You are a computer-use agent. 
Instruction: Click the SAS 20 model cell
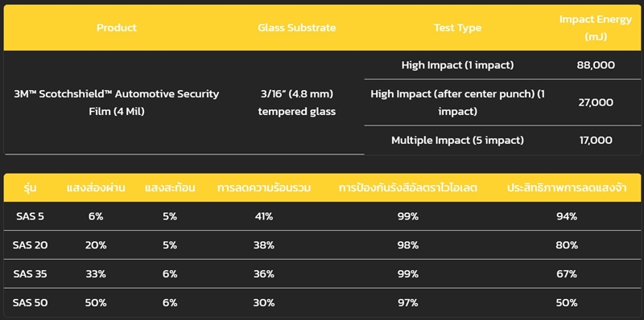30,245
